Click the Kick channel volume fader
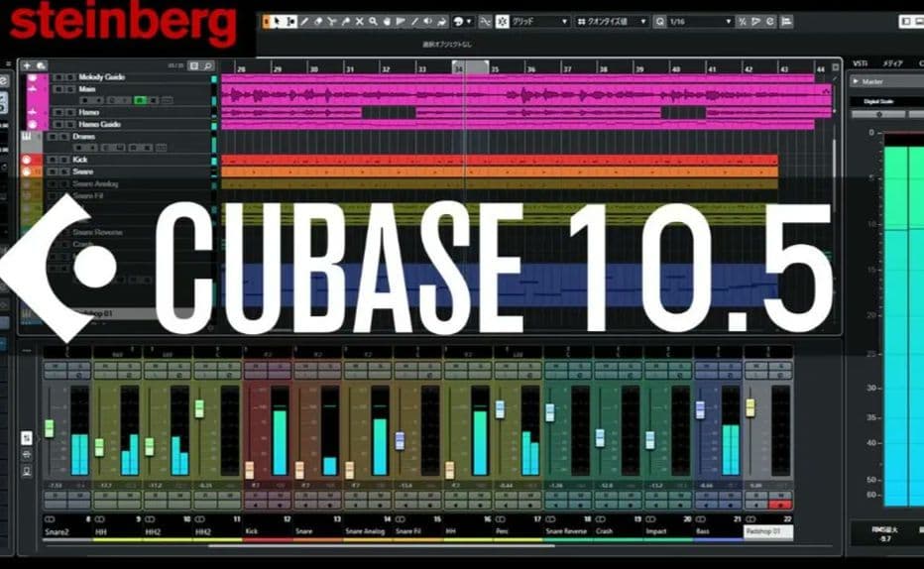924x569 pixels. tap(249, 470)
